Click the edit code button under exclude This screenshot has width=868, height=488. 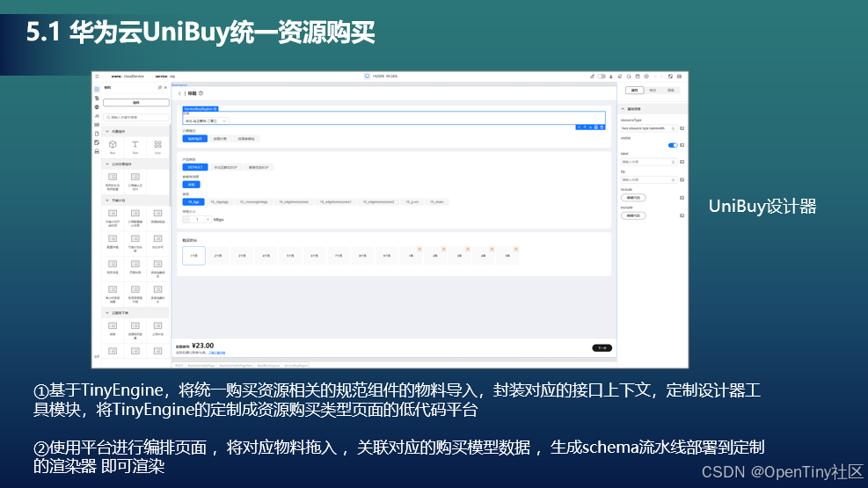click(633, 215)
